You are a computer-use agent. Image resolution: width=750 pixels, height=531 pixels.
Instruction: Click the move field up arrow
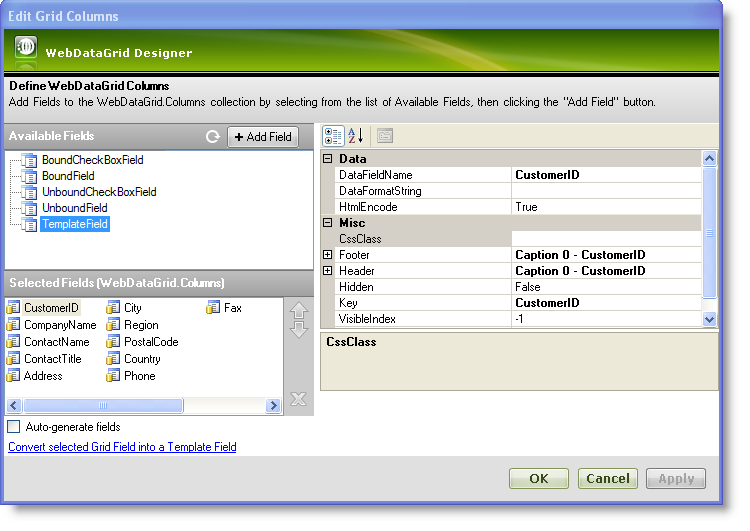[x=299, y=311]
